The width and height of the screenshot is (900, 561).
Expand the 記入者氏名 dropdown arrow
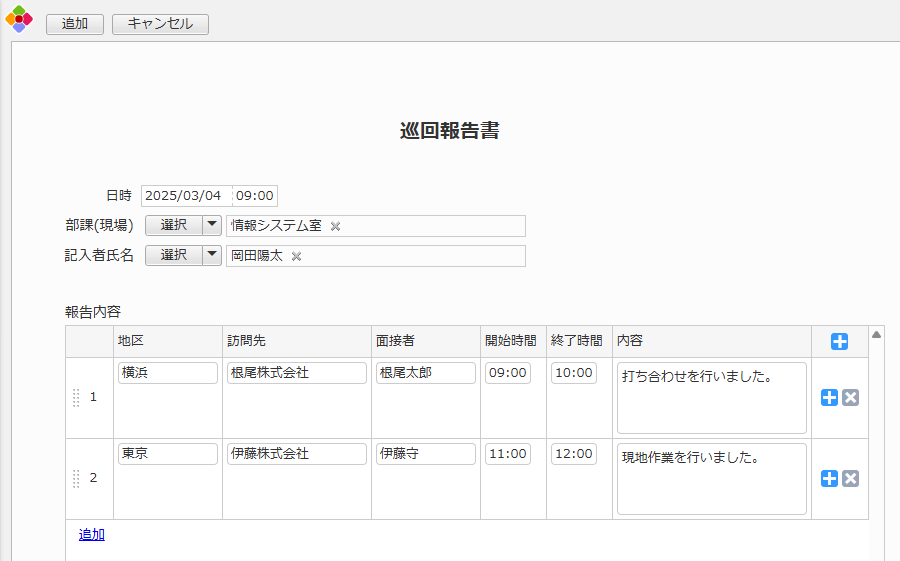tap(212, 256)
